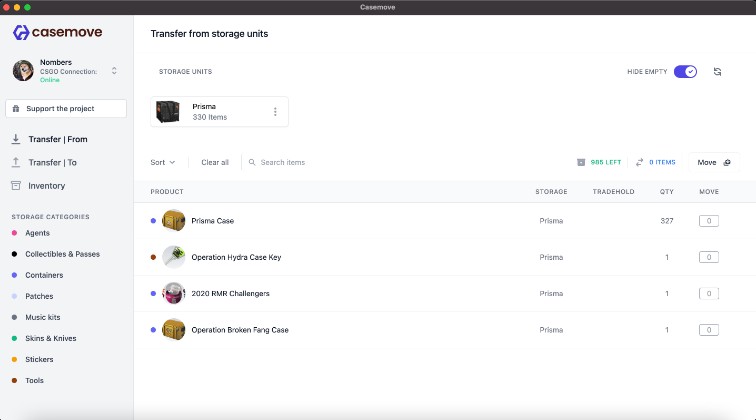Click the brown category dot beside Operation Hydra Case Key
Screen dimensions: 756x420
pos(153,257)
